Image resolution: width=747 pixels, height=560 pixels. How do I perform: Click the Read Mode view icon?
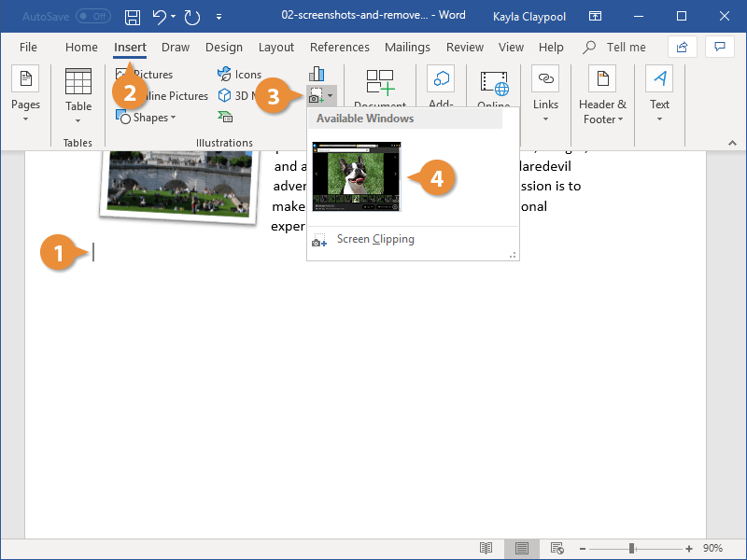[x=486, y=549]
